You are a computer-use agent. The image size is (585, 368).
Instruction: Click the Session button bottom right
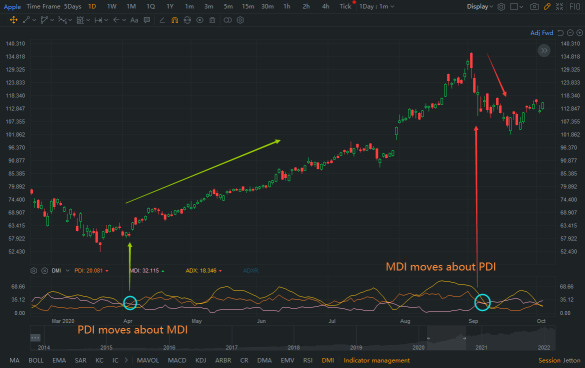(x=550, y=360)
